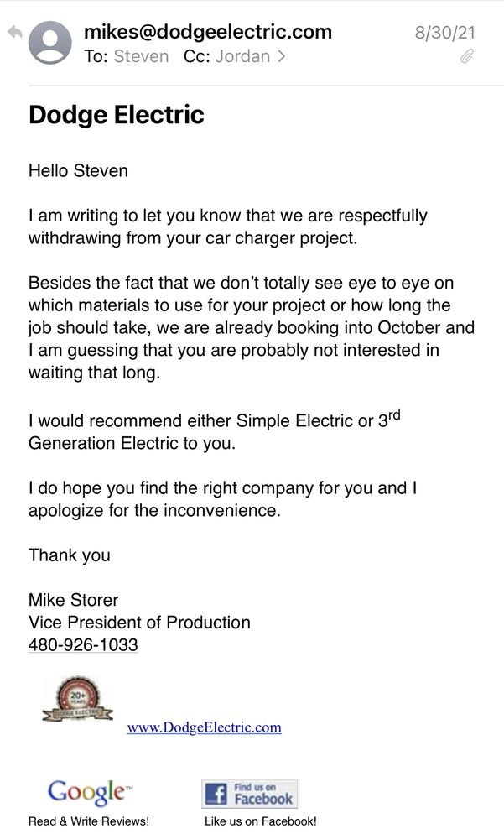This screenshot has width=504, height=839.
Task: Click the Dodge Electric 20+ years badge logo
Action: [76, 701]
